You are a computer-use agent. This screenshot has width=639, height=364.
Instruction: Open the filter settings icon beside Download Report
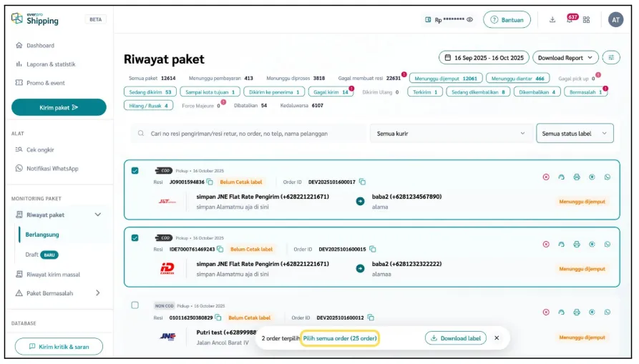[x=612, y=57]
